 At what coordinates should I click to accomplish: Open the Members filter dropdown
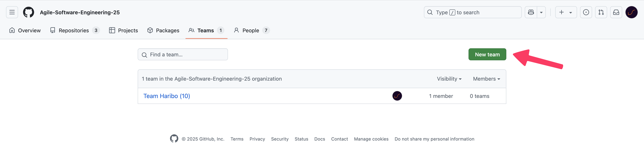pos(487,79)
